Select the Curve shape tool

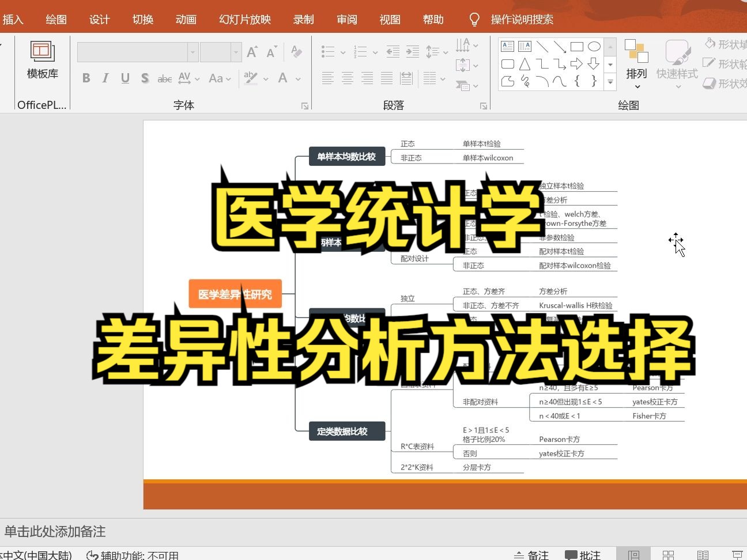click(x=560, y=81)
